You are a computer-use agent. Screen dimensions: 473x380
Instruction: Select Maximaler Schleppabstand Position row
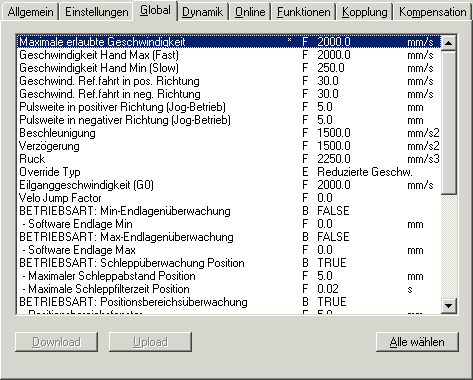point(229,276)
